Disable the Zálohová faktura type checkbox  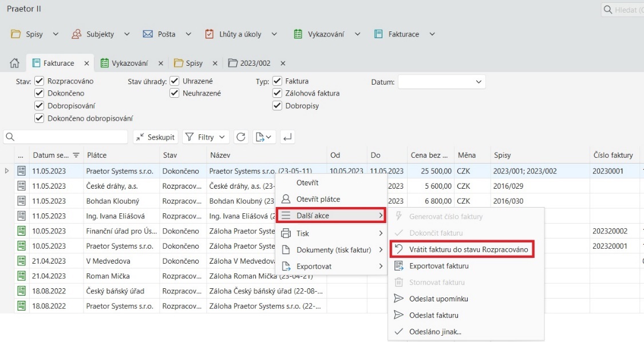point(277,93)
